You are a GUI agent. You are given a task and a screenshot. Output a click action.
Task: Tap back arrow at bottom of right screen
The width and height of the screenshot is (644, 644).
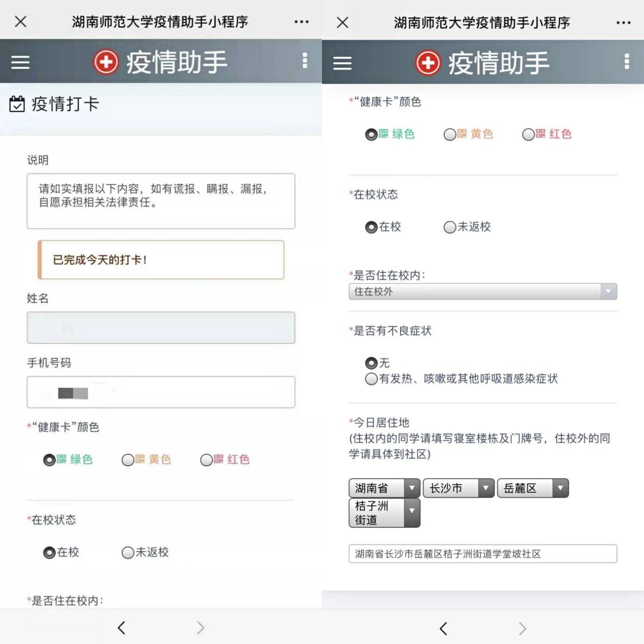443,629
